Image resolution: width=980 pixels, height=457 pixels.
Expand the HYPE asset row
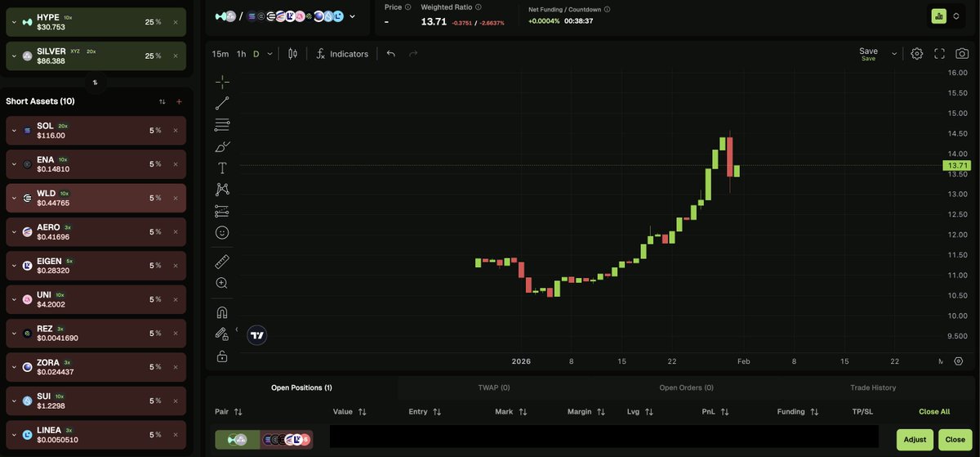tap(14, 22)
